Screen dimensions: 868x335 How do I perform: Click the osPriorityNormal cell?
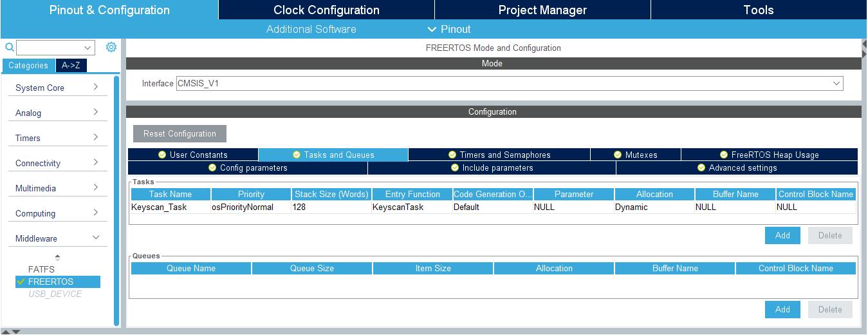(x=251, y=207)
